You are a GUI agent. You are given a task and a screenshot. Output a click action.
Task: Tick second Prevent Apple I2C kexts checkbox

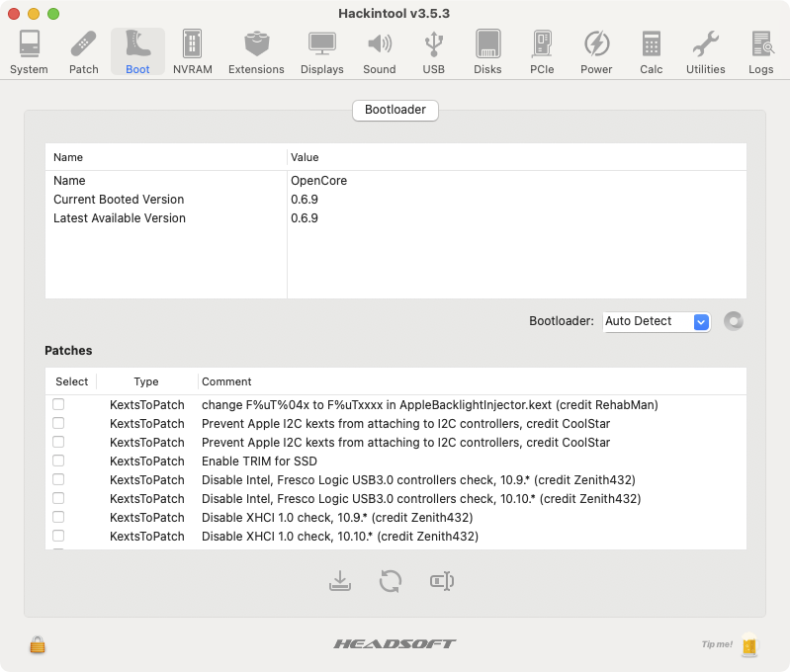58,442
